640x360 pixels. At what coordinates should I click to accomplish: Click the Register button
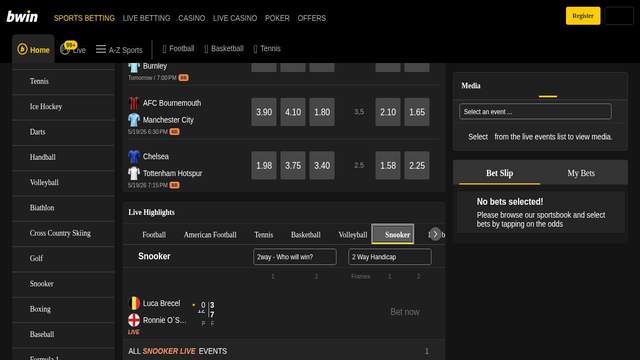click(583, 16)
